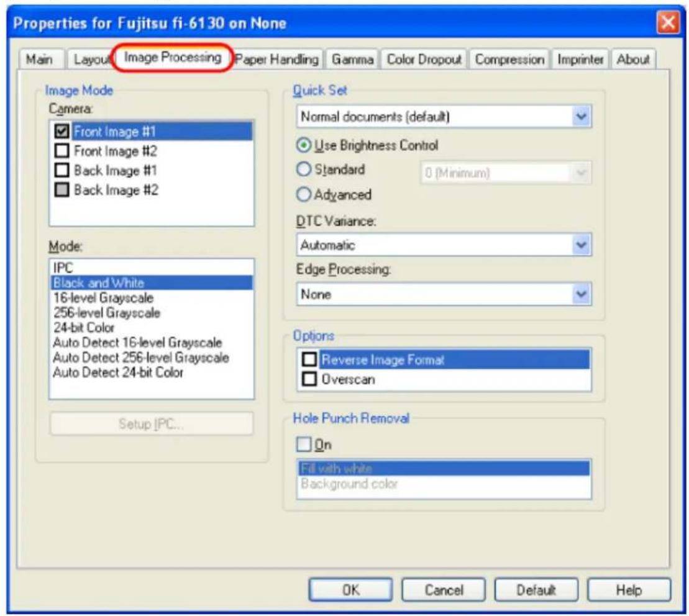This screenshot has width=689, height=616.
Task: Select Use Brightness Control radio button
Action: pos(304,145)
